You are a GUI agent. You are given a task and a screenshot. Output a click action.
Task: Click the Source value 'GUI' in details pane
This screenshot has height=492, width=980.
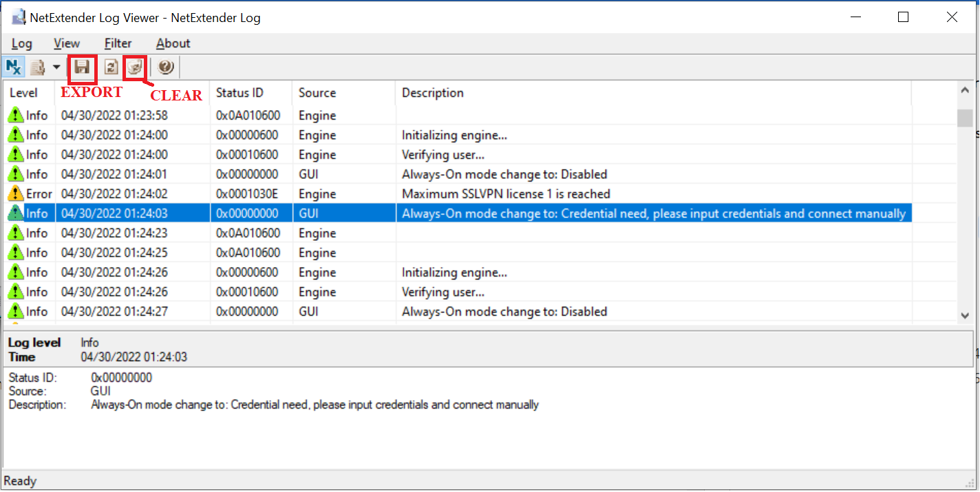(100, 392)
